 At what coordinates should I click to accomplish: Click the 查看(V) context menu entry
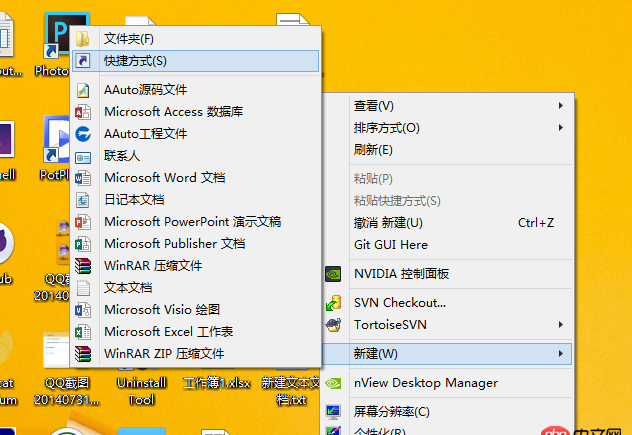point(447,106)
